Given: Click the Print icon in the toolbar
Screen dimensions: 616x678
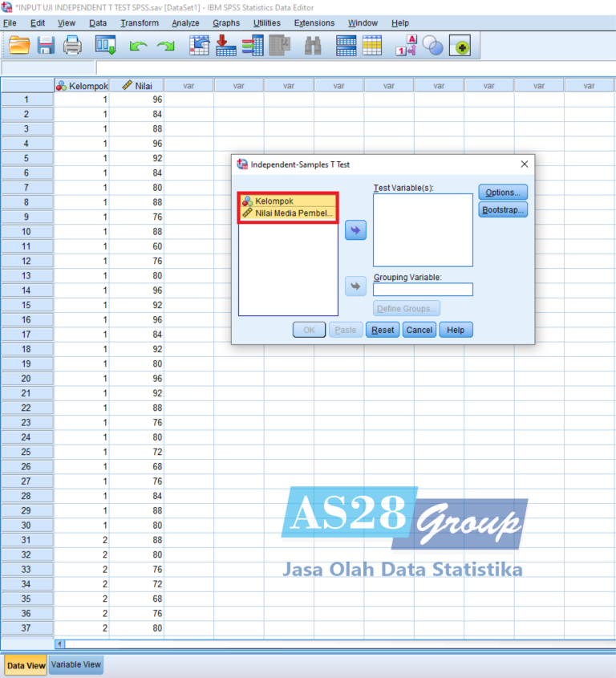Looking at the screenshot, I should (72, 46).
